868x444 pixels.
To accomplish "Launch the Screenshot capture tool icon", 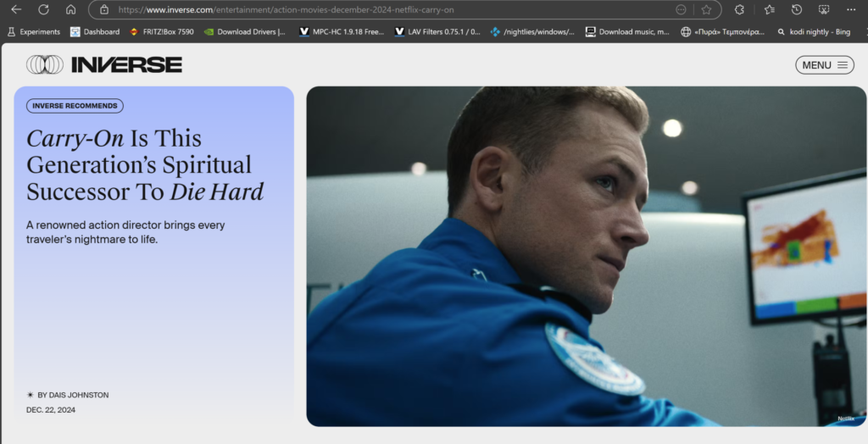I will coord(824,9).
